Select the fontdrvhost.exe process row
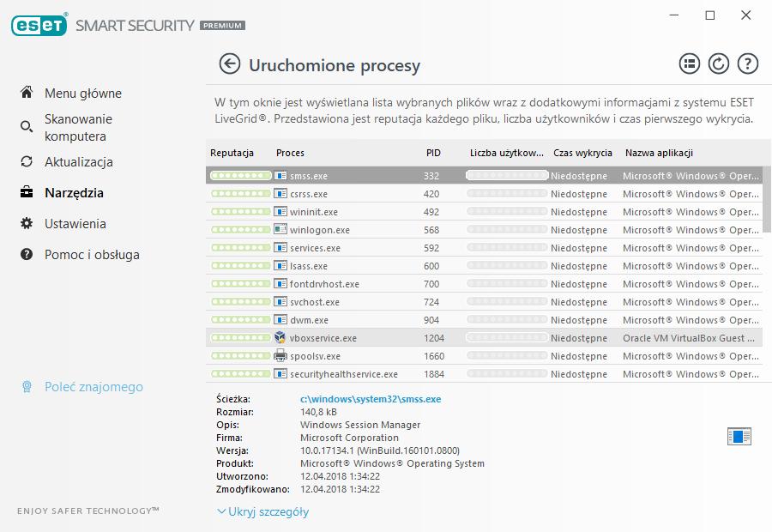Viewport: 772px width, 532px height. pyautogui.click(x=484, y=284)
